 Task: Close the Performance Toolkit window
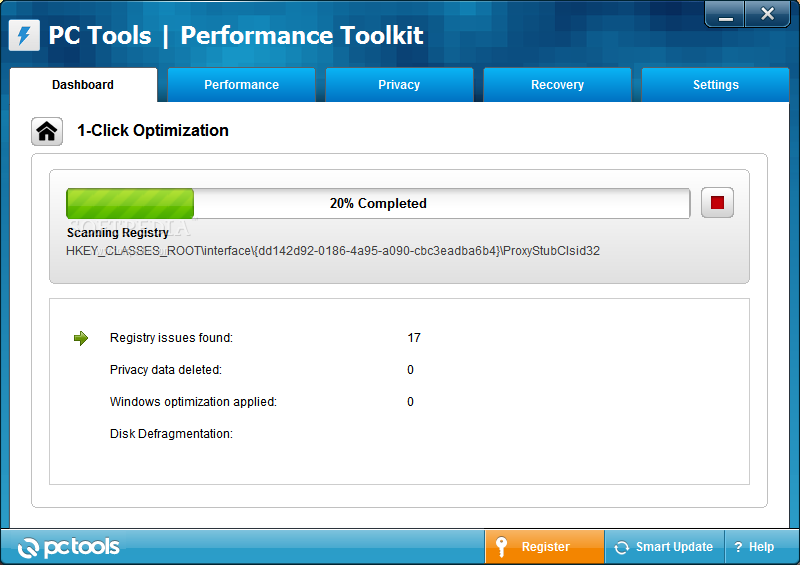click(767, 14)
